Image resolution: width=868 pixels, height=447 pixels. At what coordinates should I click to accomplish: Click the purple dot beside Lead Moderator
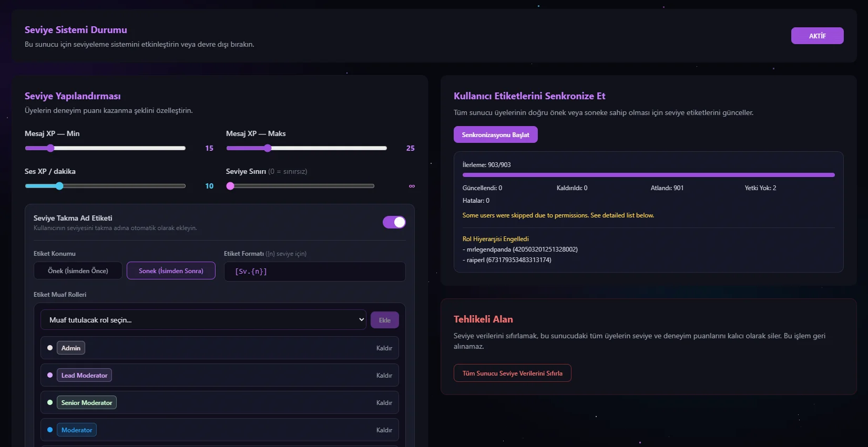coord(50,375)
